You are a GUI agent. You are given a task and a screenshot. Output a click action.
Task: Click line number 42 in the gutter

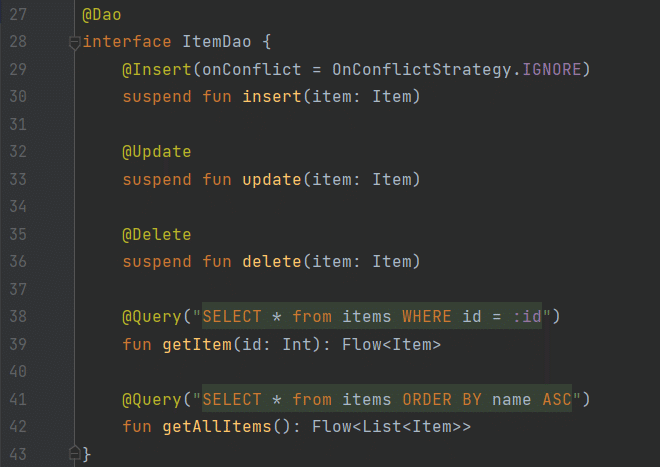[x=18, y=427]
